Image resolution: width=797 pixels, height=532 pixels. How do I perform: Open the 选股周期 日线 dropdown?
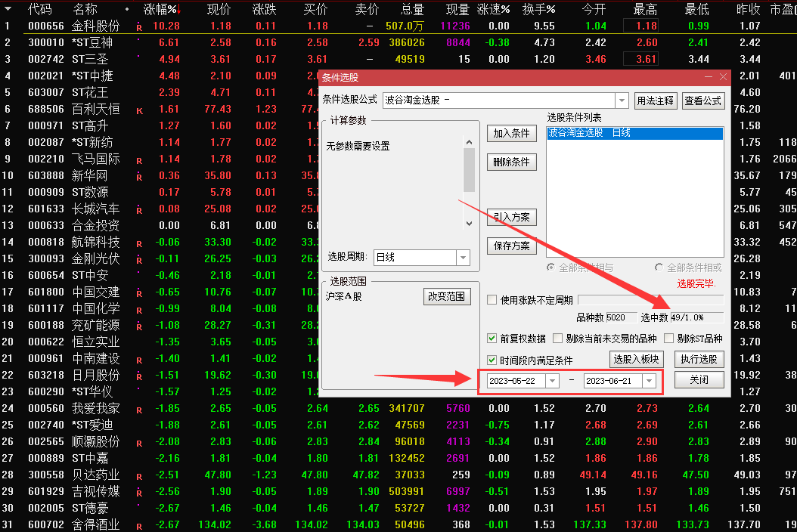(464, 258)
